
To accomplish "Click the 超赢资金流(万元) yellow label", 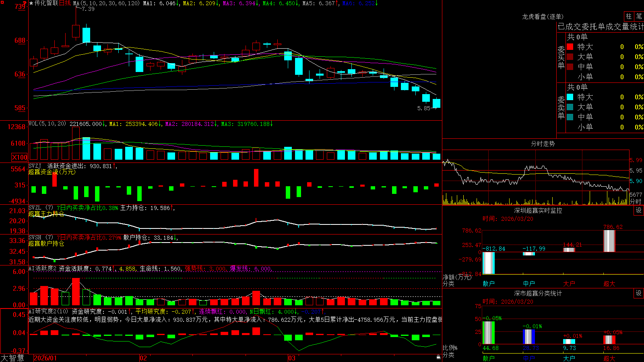I will (x=52, y=172).
